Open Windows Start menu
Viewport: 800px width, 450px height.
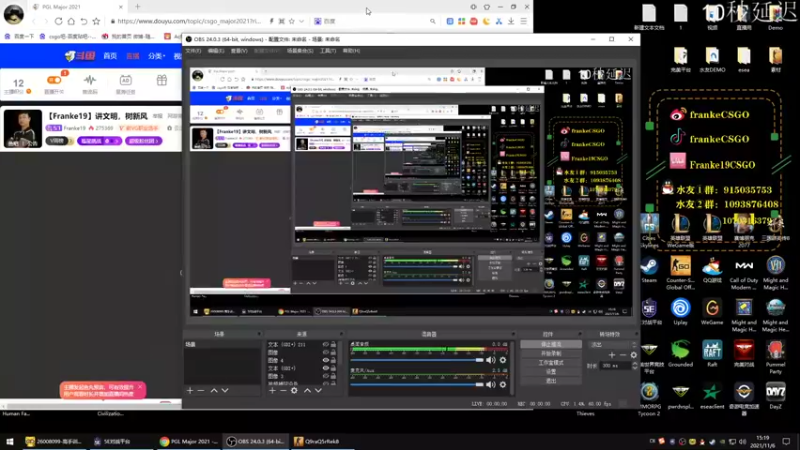[10, 441]
